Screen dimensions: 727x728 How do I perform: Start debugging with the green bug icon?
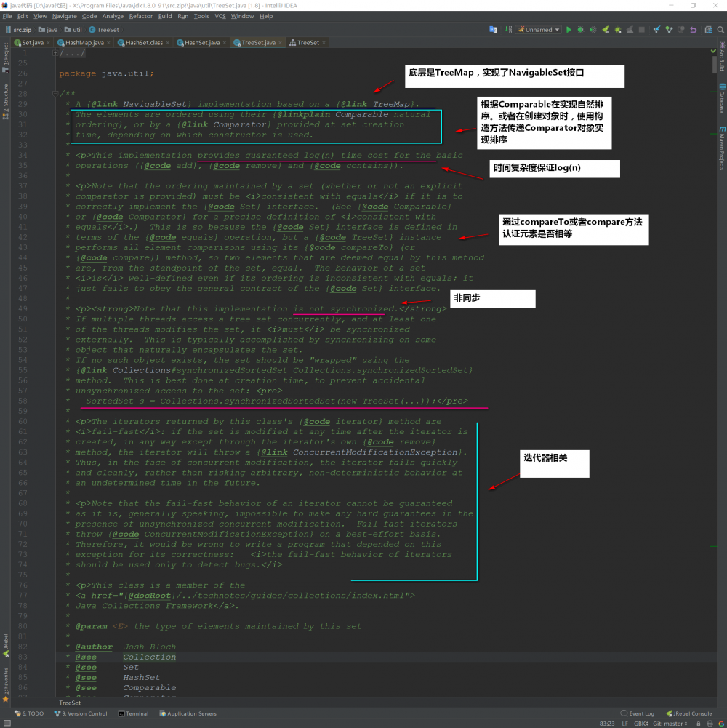[x=581, y=30]
